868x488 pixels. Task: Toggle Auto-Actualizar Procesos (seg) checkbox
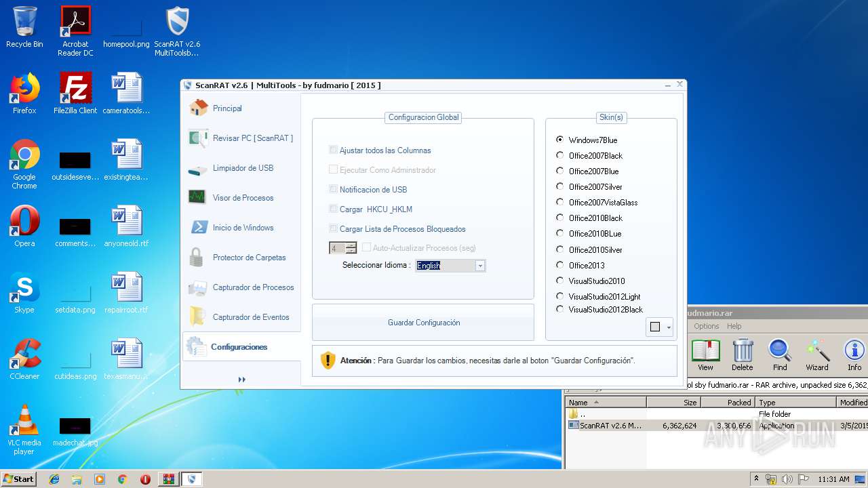(366, 247)
